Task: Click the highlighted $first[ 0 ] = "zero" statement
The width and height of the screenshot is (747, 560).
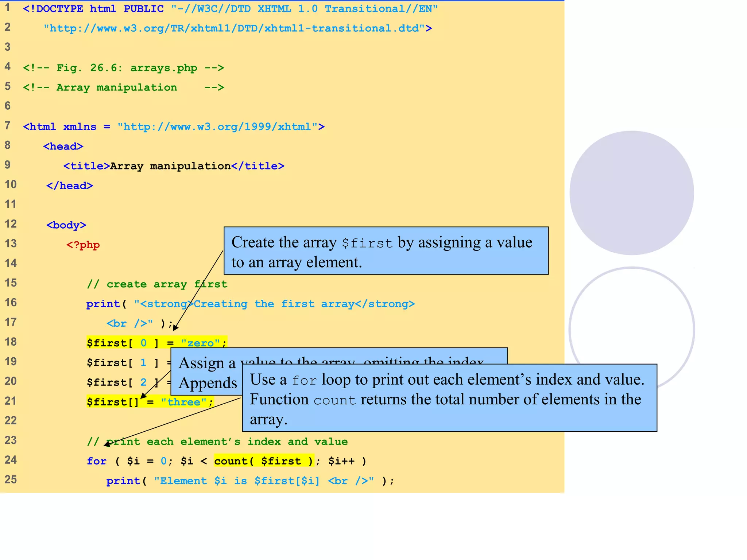Action: click(157, 342)
